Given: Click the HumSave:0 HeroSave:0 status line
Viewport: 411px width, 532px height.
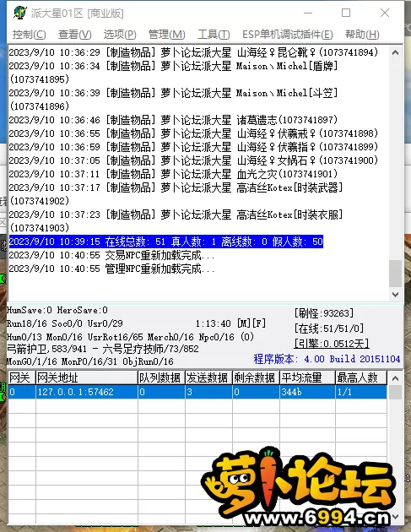Looking at the screenshot, I should coord(57,310).
